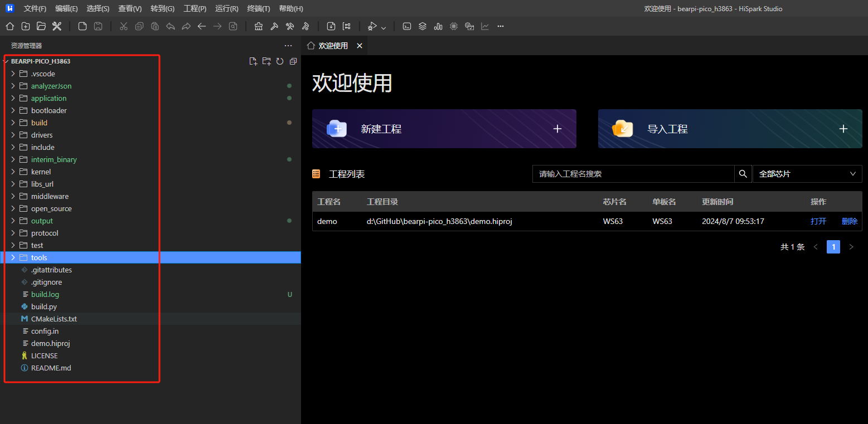The image size is (868, 424).
Task: Open the debug run dropdown arrow
Action: point(384,27)
